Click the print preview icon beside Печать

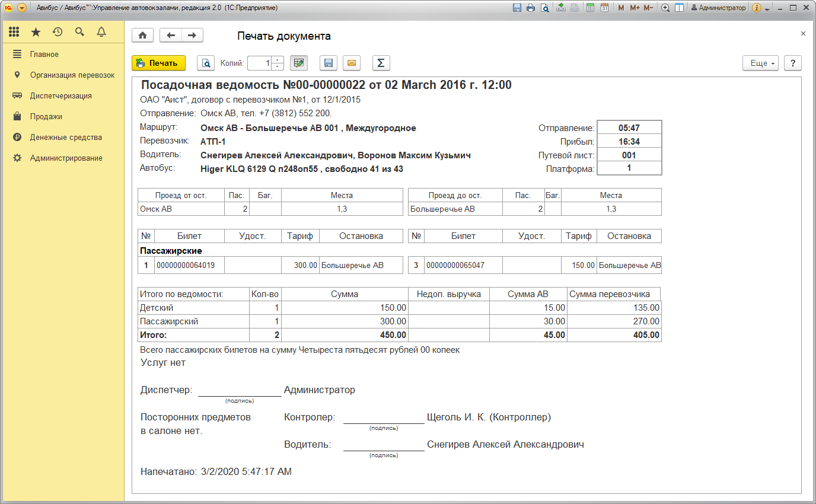206,63
